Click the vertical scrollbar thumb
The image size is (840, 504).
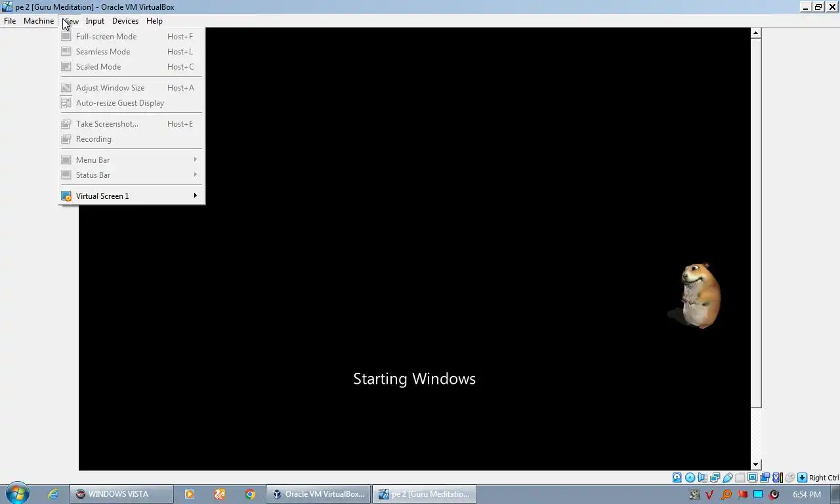[756, 223]
